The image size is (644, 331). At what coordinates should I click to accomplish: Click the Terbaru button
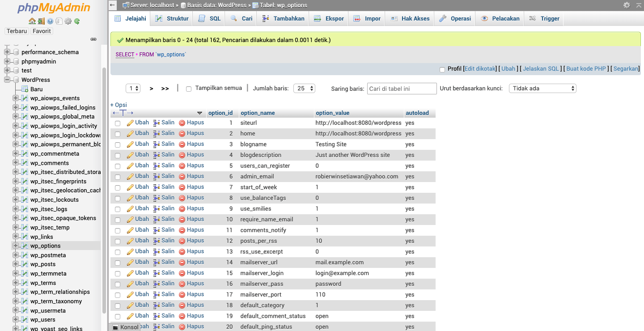17,31
